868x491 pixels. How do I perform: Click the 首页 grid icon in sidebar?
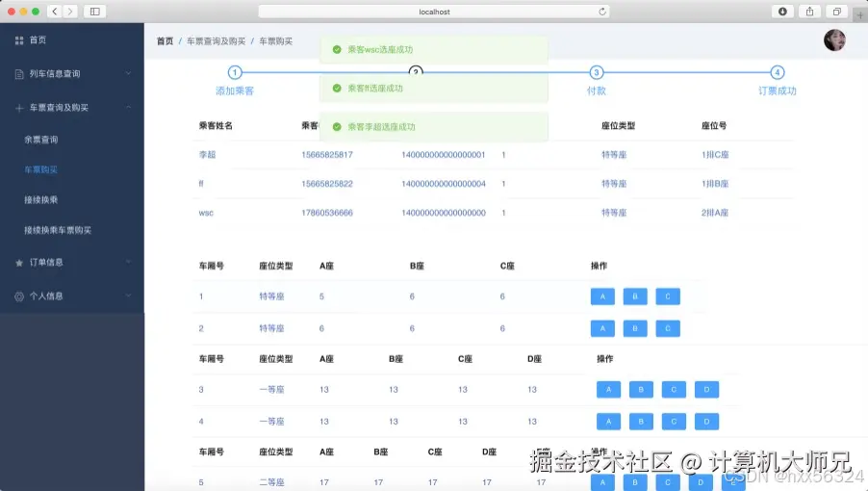pyautogui.click(x=19, y=40)
